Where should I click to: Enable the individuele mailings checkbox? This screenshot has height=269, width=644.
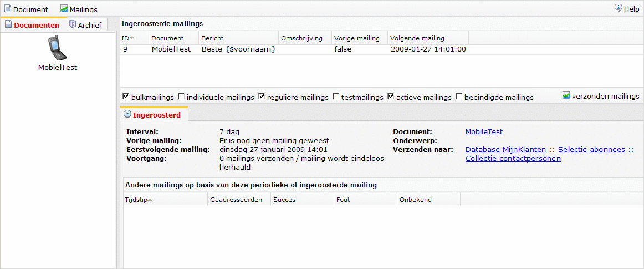coord(181,97)
